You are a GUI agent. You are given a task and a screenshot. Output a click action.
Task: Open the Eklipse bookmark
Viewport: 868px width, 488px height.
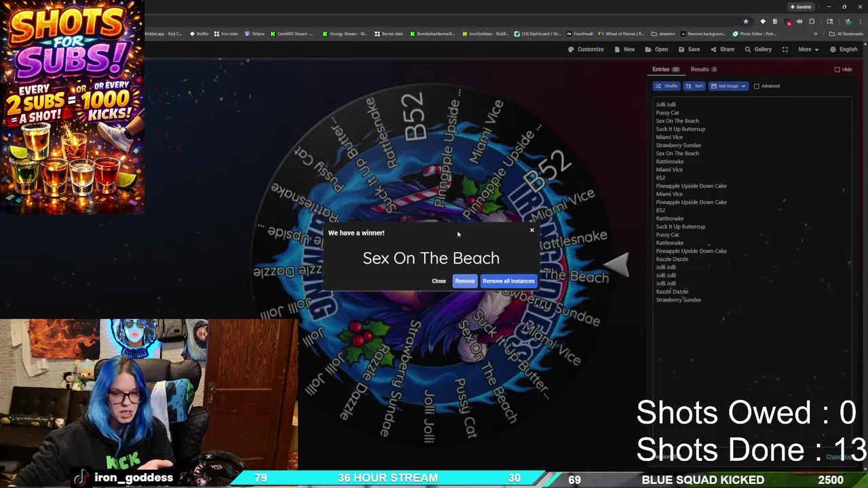click(x=255, y=34)
